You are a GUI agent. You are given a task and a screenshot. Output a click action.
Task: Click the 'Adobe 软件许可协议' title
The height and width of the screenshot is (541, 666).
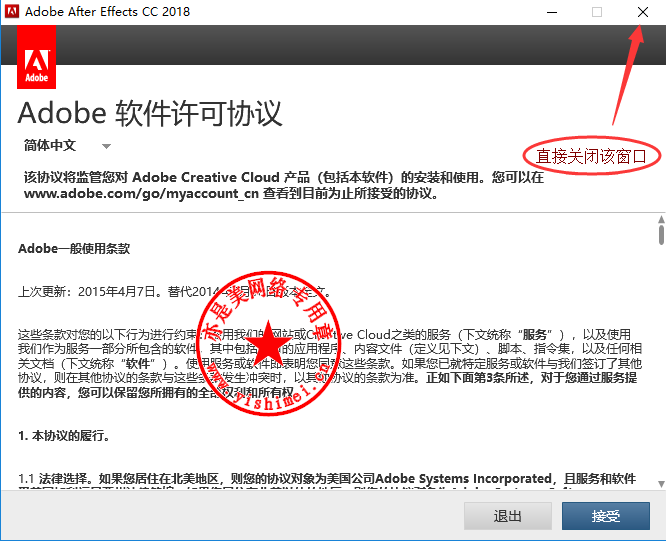(x=150, y=113)
